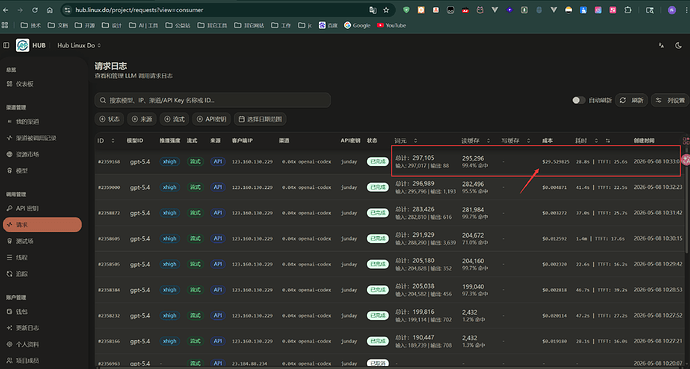Screen dimensions: 690x369
Task: Click the swap icon beside 耗时 header
Action: [608, 141]
